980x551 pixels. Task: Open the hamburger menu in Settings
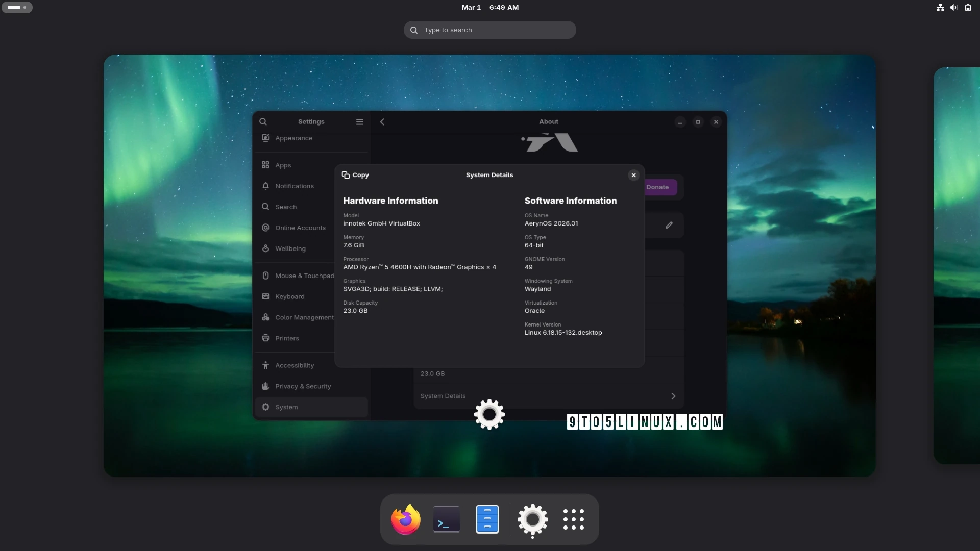click(x=360, y=121)
